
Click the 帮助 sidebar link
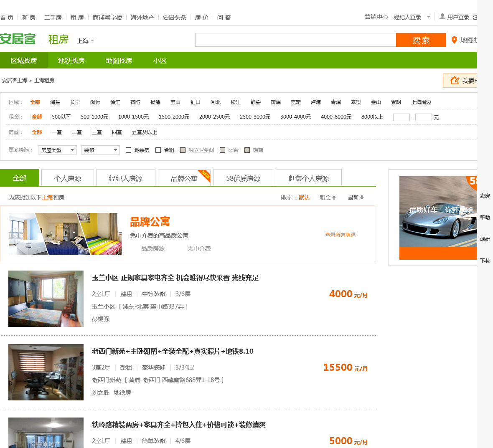(x=485, y=218)
